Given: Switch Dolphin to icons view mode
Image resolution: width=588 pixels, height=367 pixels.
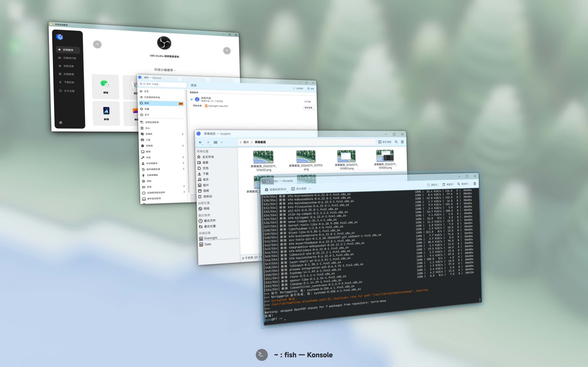Looking at the screenshot, I should [215, 143].
